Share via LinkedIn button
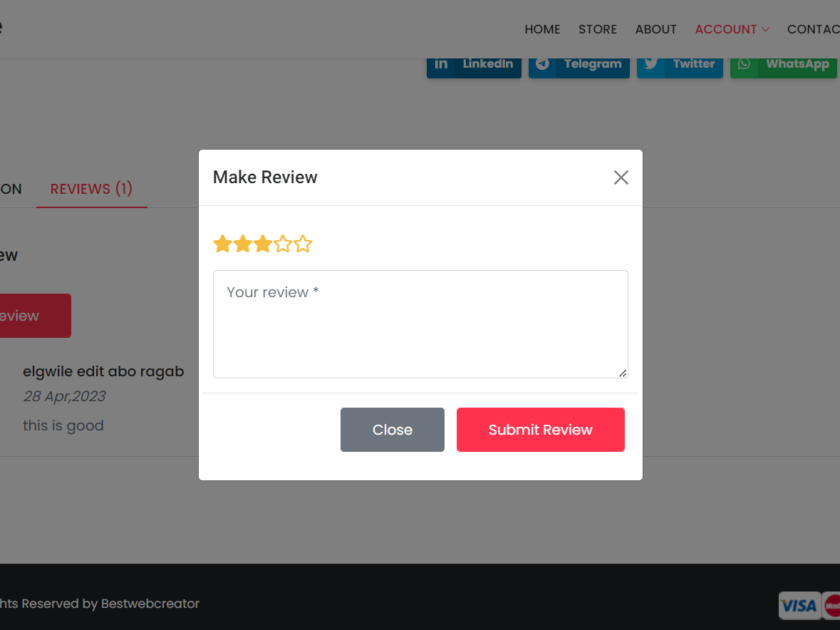 coord(474,64)
